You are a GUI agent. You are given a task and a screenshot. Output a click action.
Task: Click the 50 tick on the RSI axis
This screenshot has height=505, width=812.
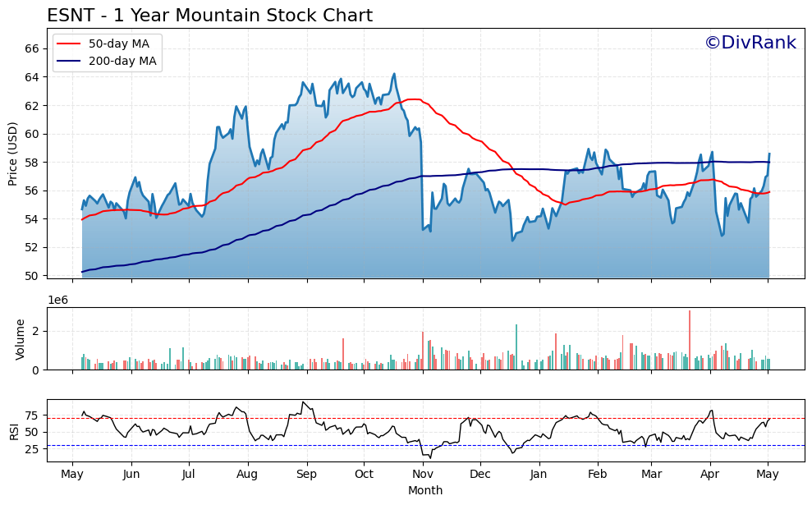(32, 432)
